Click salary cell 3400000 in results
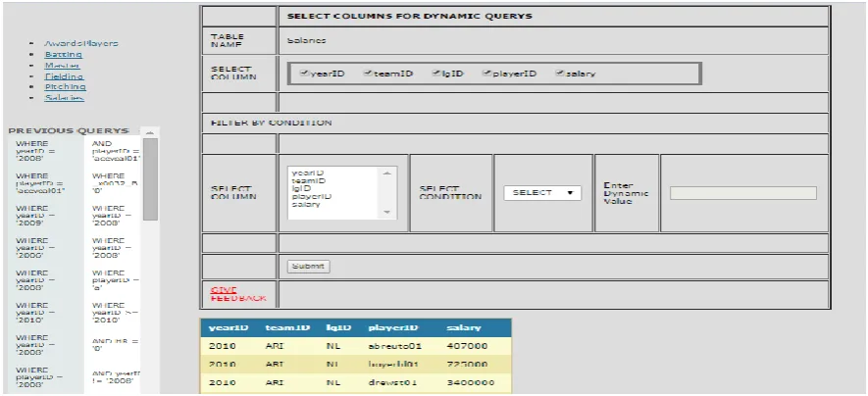This screenshot has width=868, height=396. coord(470,382)
